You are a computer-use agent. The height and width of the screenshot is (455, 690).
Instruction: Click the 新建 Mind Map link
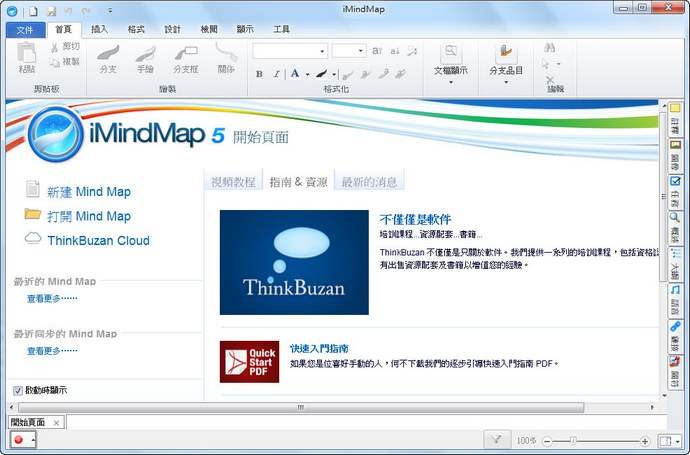89,192
